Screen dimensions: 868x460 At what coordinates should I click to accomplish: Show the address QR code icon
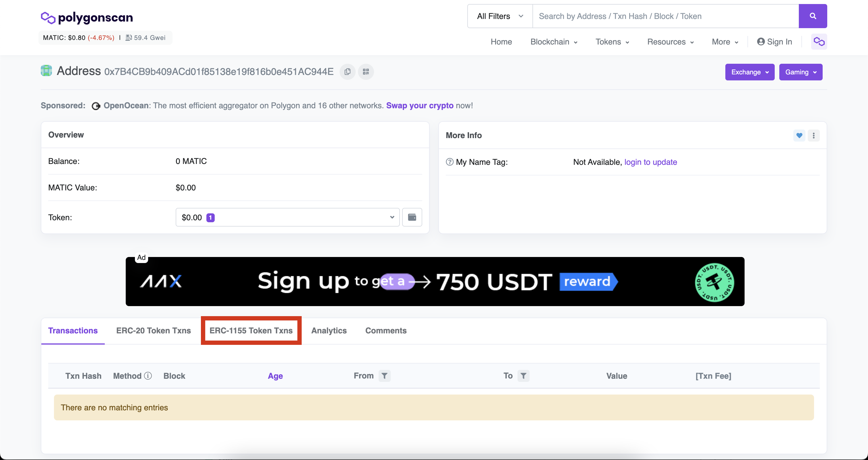pos(366,72)
